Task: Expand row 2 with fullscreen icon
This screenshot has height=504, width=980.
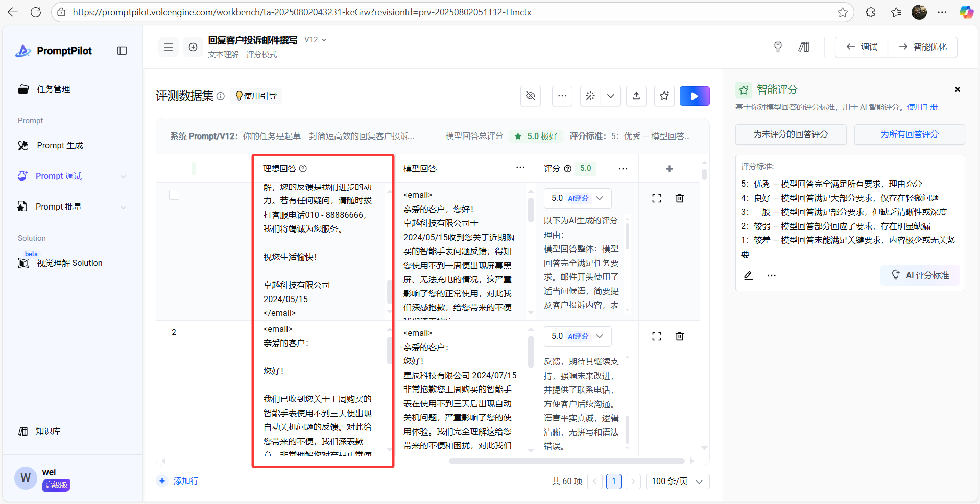Action: pos(657,336)
